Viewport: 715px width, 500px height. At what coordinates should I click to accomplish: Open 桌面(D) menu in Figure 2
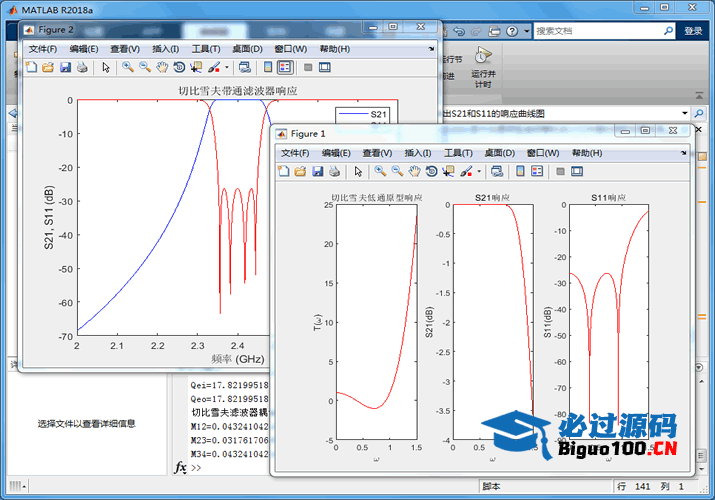coord(248,49)
